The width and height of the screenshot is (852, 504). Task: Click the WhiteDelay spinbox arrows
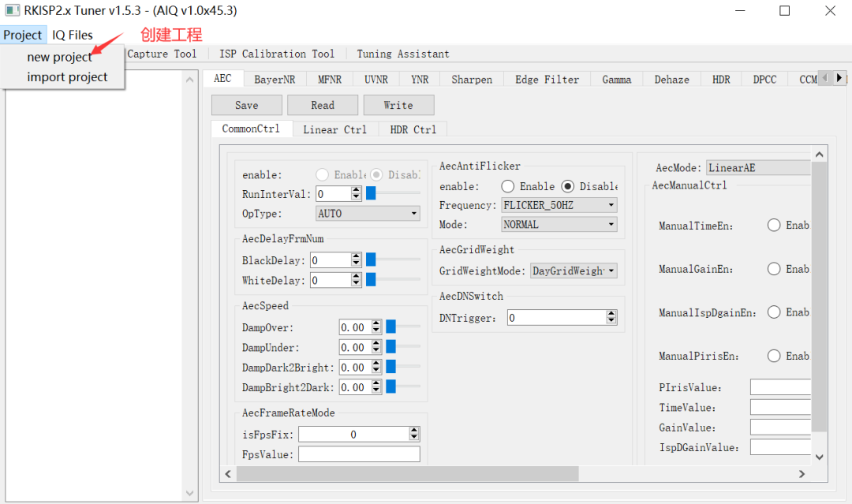point(357,280)
